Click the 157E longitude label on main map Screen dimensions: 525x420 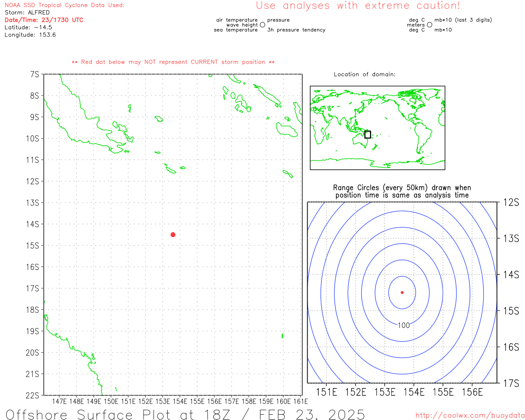231,401
